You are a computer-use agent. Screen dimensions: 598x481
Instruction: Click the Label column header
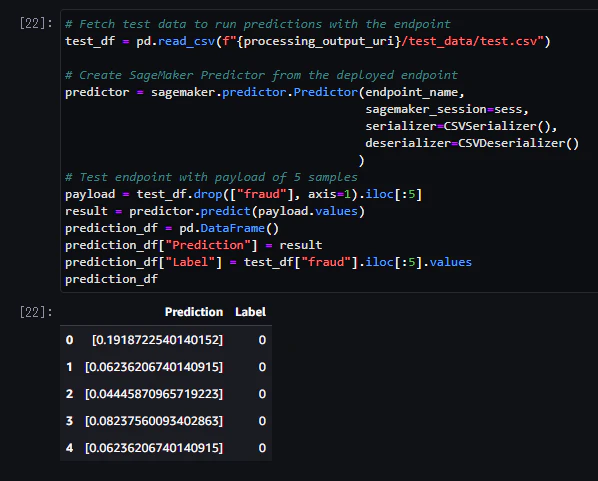250,312
